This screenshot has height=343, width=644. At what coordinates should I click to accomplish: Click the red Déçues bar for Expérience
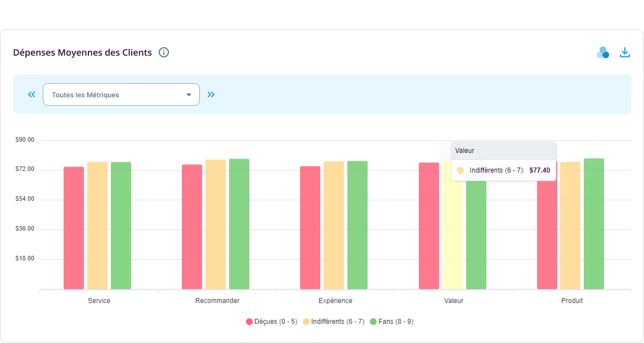click(x=310, y=228)
